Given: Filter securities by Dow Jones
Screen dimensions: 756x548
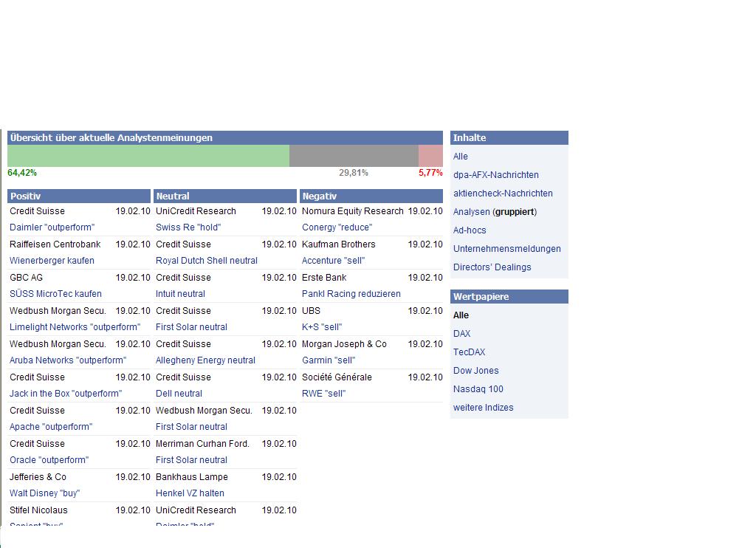Looking at the screenshot, I should click(476, 371).
